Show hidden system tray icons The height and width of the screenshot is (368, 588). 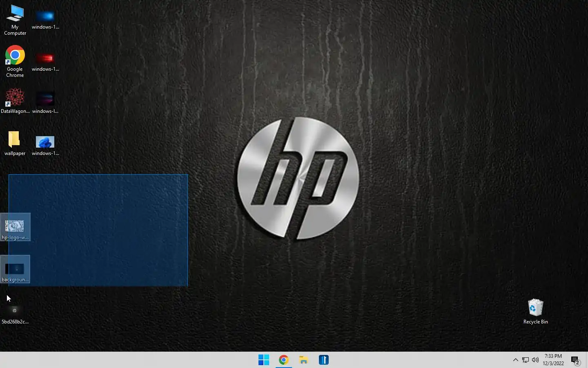(x=516, y=360)
